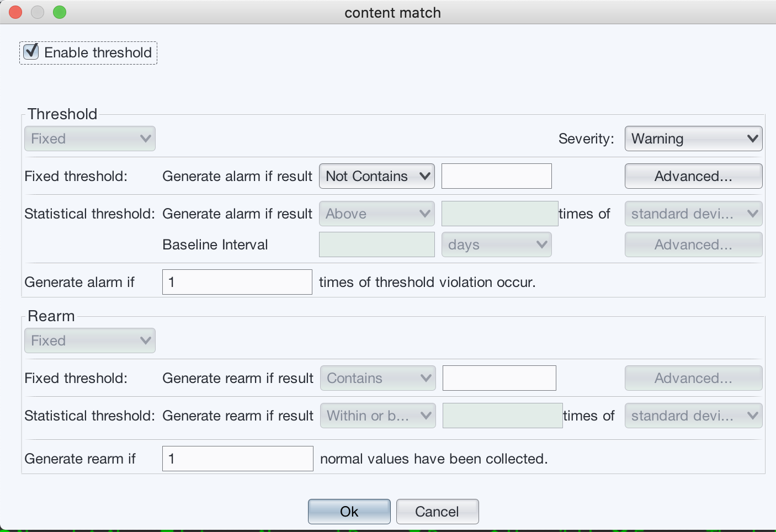This screenshot has width=776, height=532.
Task: Open the alarm standard deviation dropdown
Action: click(x=693, y=214)
